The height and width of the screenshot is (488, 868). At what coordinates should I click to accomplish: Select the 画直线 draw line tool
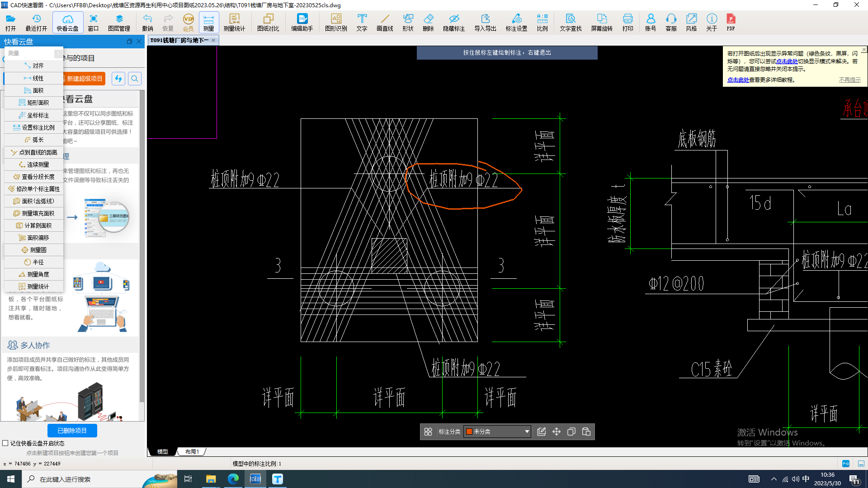pos(385,22)
